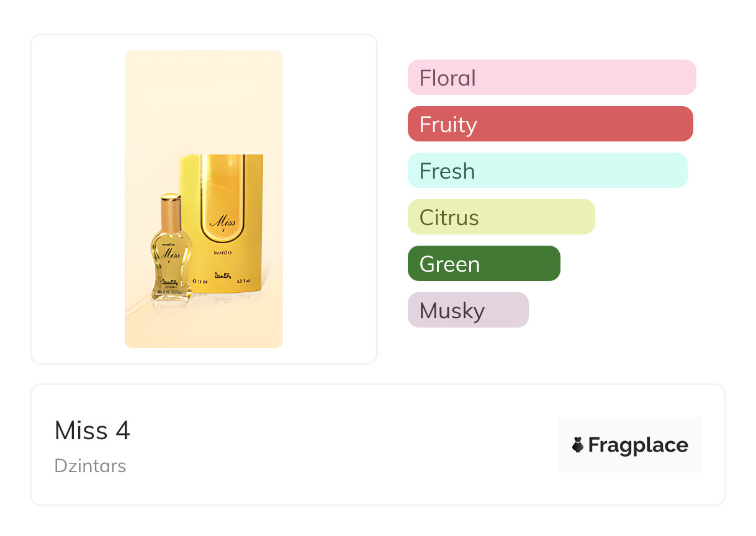Click the Fragplace logo icon
This screenshot has width=756, height=536.
[x=578, y=445]
